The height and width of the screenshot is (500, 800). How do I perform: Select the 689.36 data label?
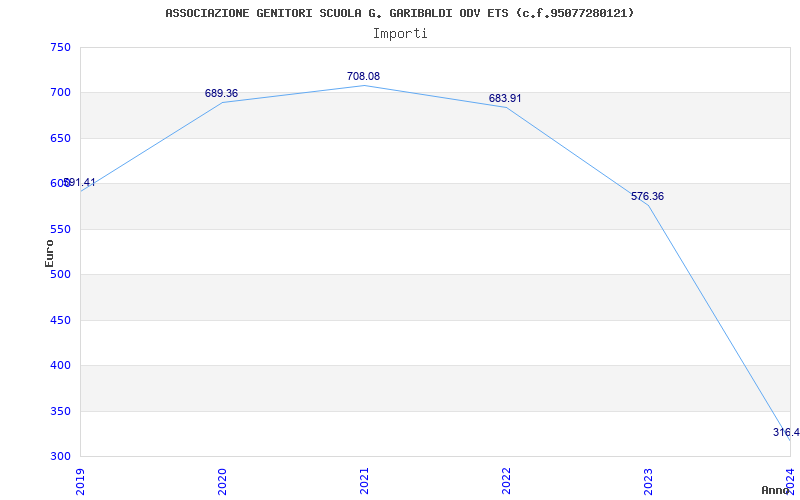[x=221, y=93]
